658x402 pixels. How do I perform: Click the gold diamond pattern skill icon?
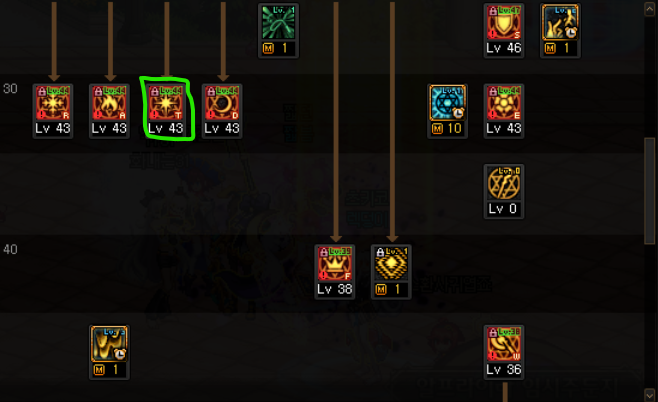point(391,264)
